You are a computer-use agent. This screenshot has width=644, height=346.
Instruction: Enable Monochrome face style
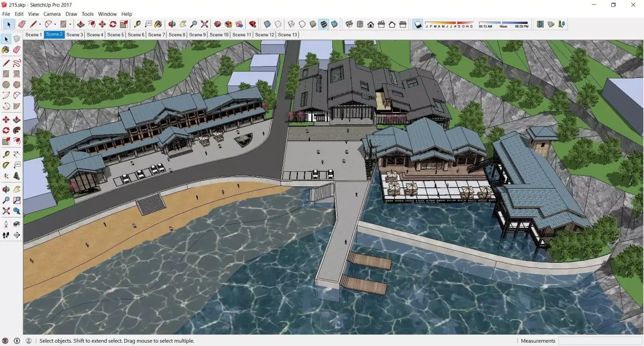[334, 24]
